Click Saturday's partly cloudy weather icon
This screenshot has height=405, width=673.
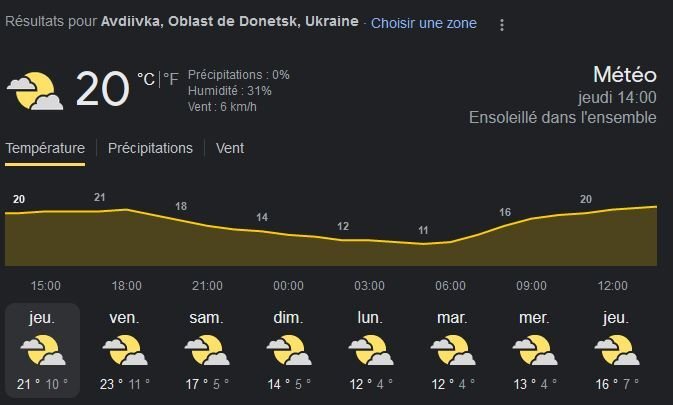point(207,351)
